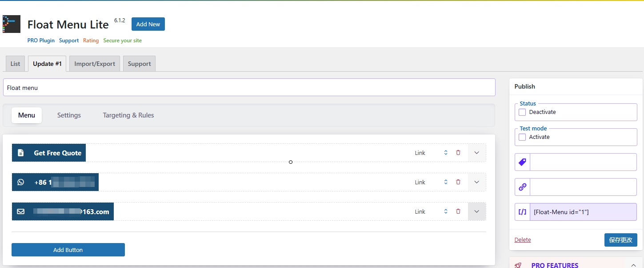Switch to the Import/Export tab
Viewport: 644px width, 268px height.
pos(95,64)
